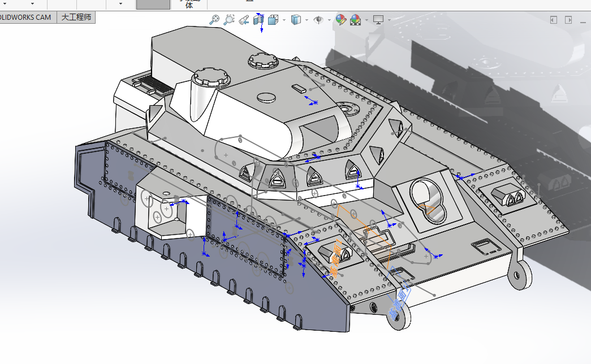591x364 pixels.
Task: Click the Apply Scene icon
Action: point(356,20)
